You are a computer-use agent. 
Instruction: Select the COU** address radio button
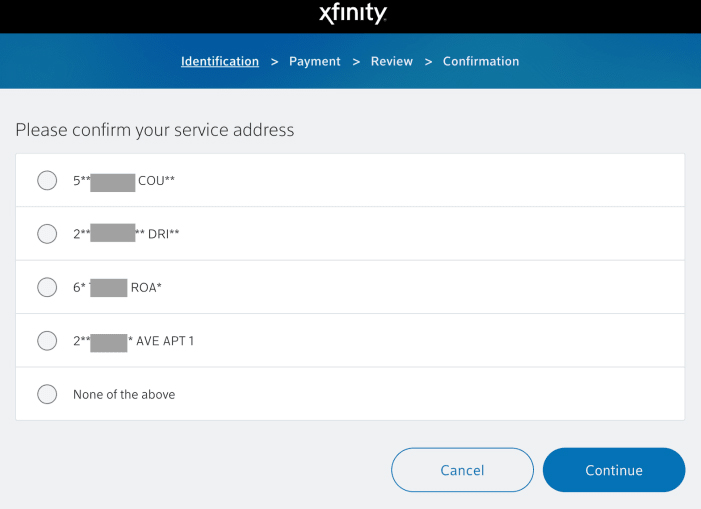click(47, 180)
